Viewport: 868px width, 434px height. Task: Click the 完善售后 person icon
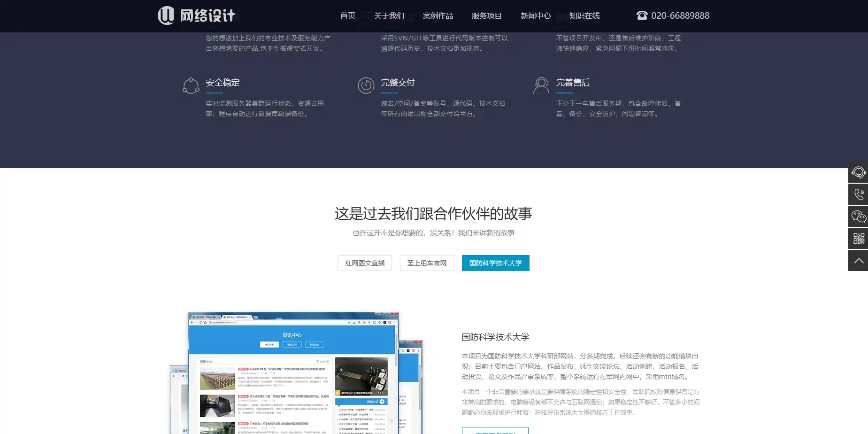pos(541,85)
